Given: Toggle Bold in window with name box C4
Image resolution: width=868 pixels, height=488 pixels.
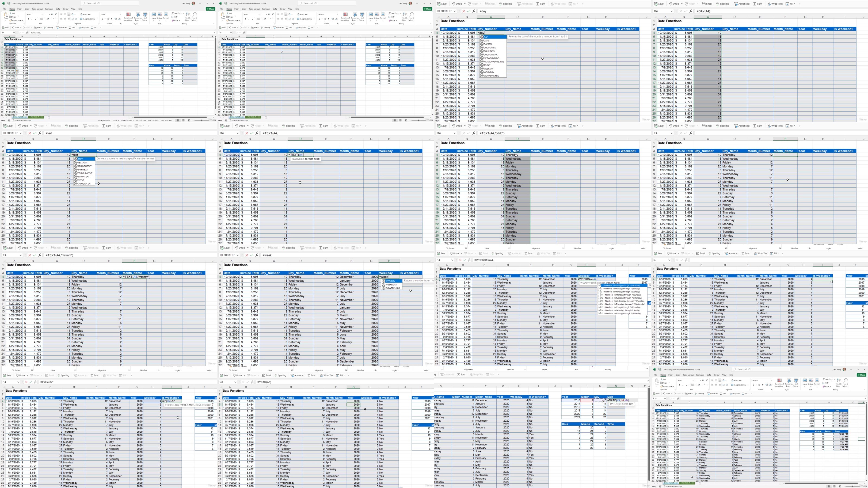Looking at the screenshot, I should point(245,19).
